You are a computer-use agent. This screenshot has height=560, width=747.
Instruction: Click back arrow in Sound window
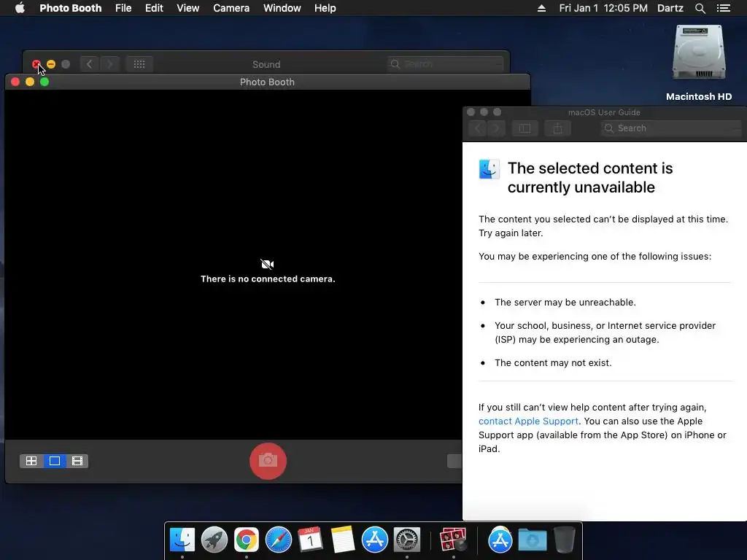click(x=89, y=64)
